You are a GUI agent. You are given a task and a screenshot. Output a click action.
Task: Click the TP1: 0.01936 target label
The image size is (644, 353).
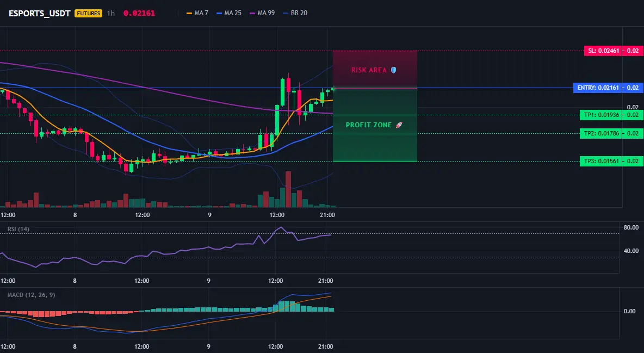coord(601,115)
